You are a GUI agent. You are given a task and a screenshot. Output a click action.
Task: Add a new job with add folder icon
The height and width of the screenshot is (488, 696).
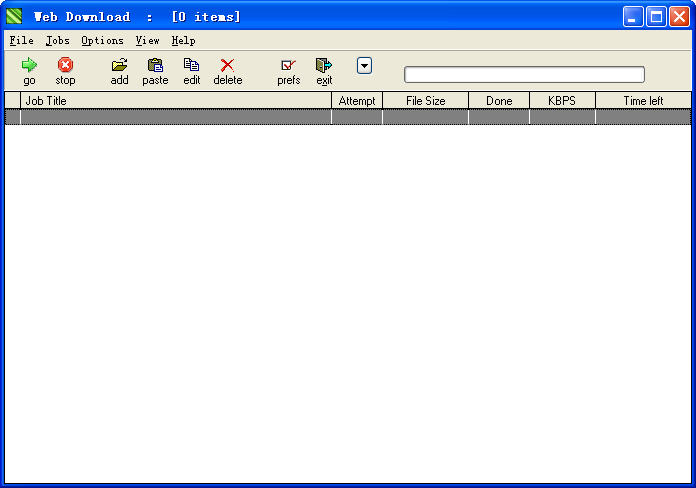coord(119,65)
